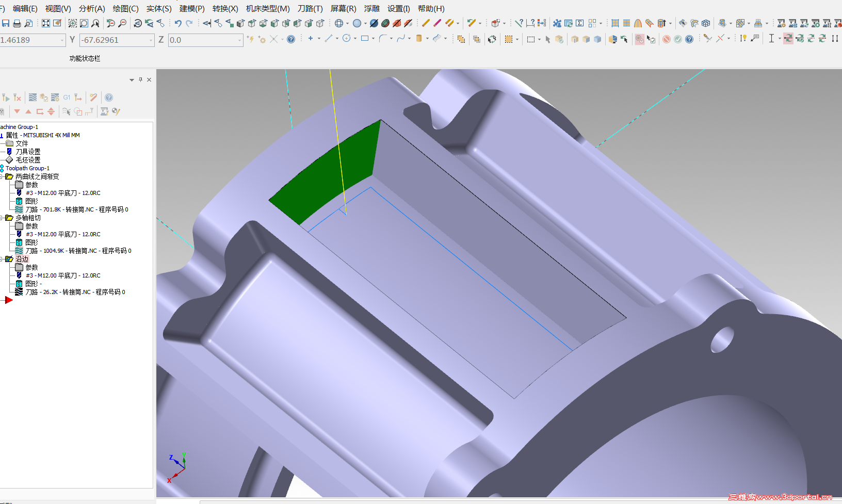The width and height of the screenshot is (842, 504).
Task: Click the Redo arrow icon
Action: (x=189, y=23)
